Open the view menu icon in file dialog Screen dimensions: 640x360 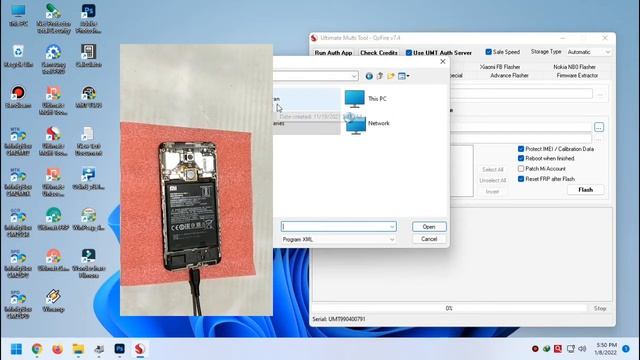coord(402,76)
